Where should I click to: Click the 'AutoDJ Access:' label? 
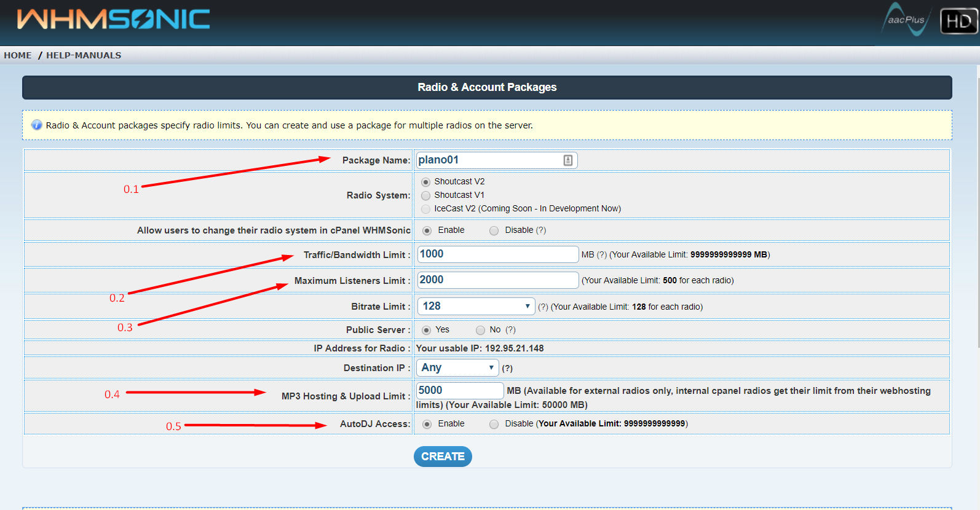[375, 424]
